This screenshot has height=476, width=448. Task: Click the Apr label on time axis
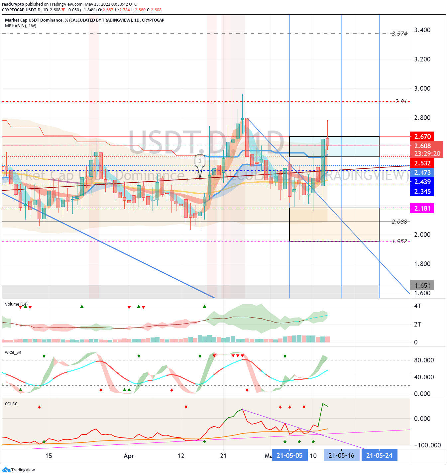129,456
